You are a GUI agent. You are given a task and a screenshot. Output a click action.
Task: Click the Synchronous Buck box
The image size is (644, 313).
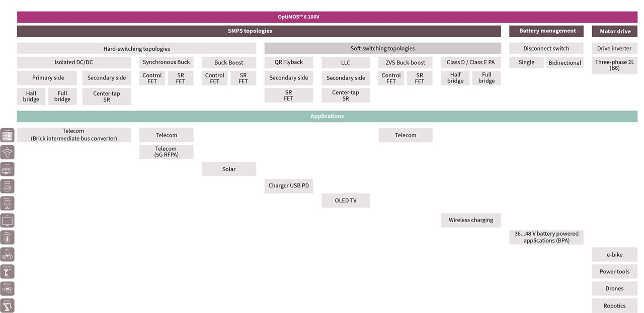coord(166,63)
